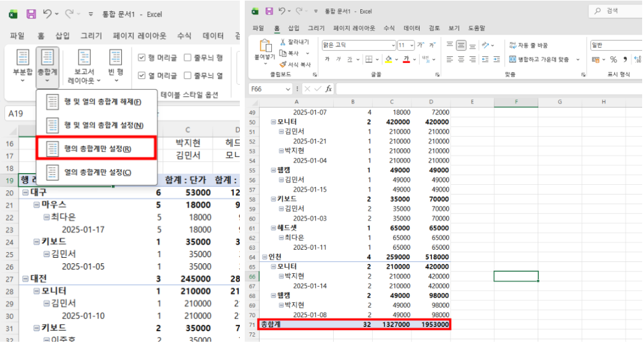Click the Percent Style icon
Screen dimensions: 644x343
point(614,59)
